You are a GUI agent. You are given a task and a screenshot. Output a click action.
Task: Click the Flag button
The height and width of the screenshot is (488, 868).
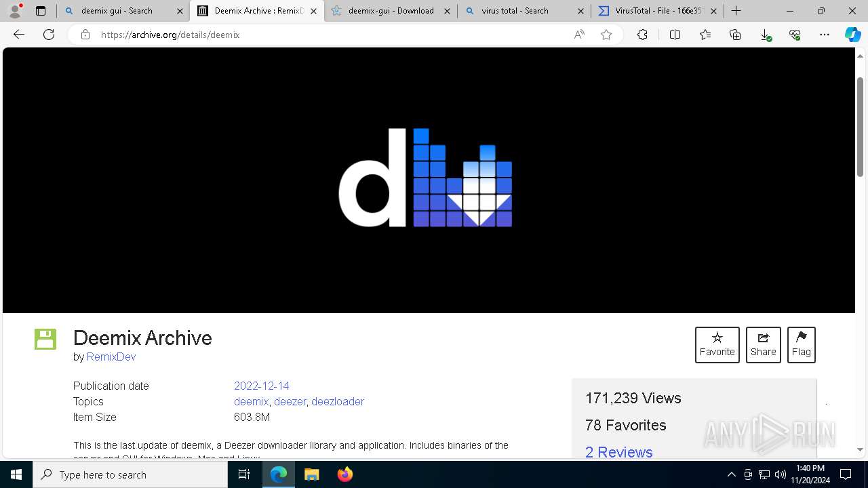(x=802, y=345)
